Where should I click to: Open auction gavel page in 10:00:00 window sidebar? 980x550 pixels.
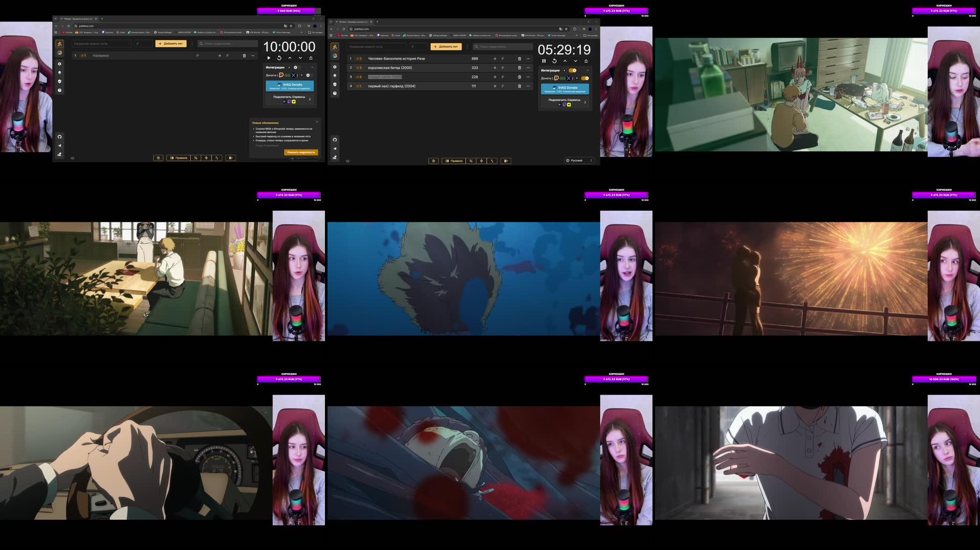(x=59, y=44)
